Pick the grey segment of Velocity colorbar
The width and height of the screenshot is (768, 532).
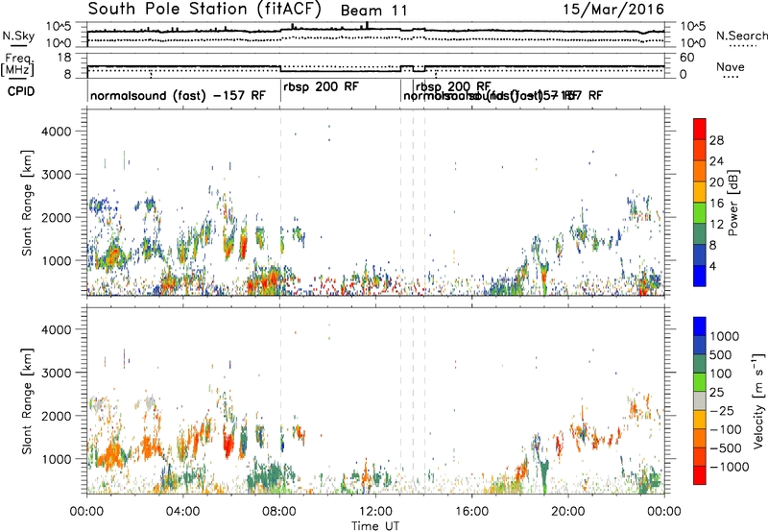click(700, 401)
